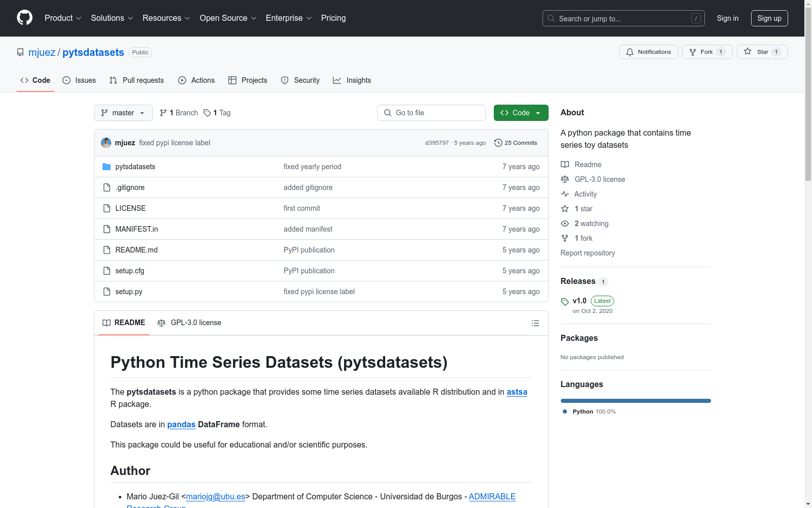This screenshot has width=812, height=508.
Task: Click the Notifications bell icon
Action: point(630,52)
